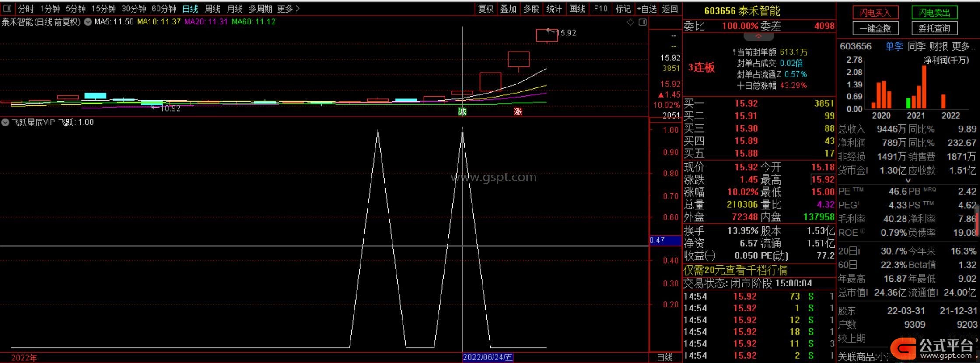This screenshot has width=980, height=363.
Task: Toggle the panel icon left of 分时
Action: pyautogui.click(x=7, y=8)
